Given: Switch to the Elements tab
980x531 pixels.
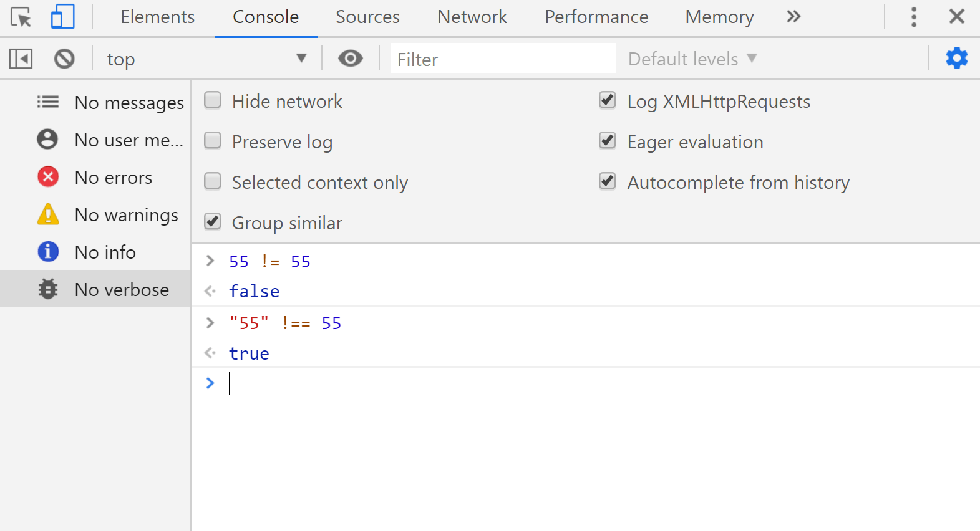Looking at the screenshot, I should [x=158, y=17].
